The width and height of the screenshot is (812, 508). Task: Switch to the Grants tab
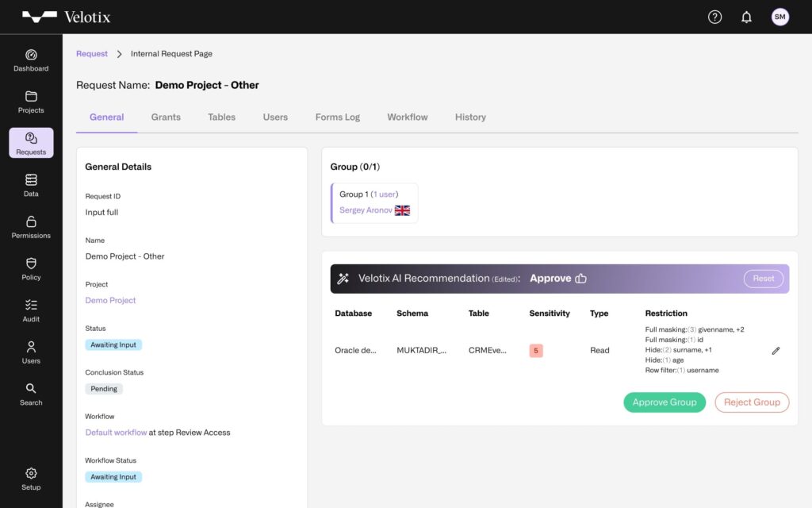pyautogui.click(x=166, y=117)
